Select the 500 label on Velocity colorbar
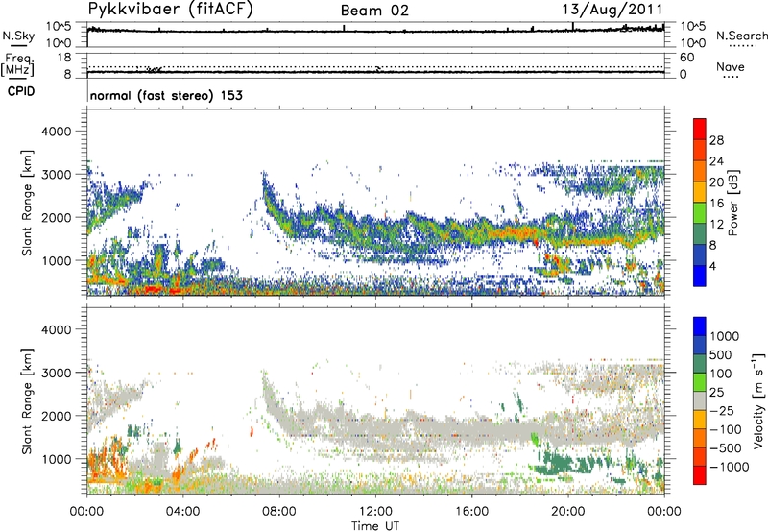Image resolution: width=768 pixels, height=532 pixels. tap(721, 354)
